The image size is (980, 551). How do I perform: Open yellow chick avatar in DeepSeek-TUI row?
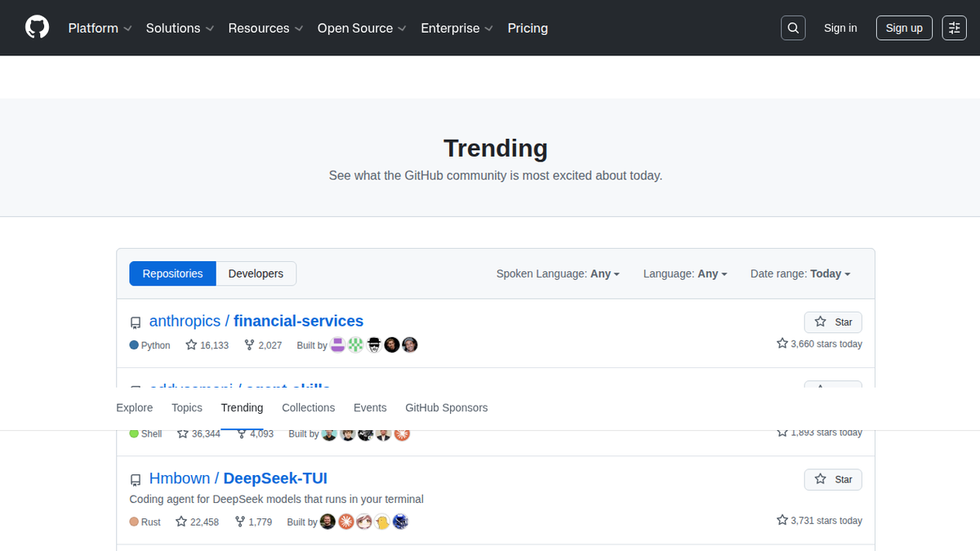(x=381, y=521)
